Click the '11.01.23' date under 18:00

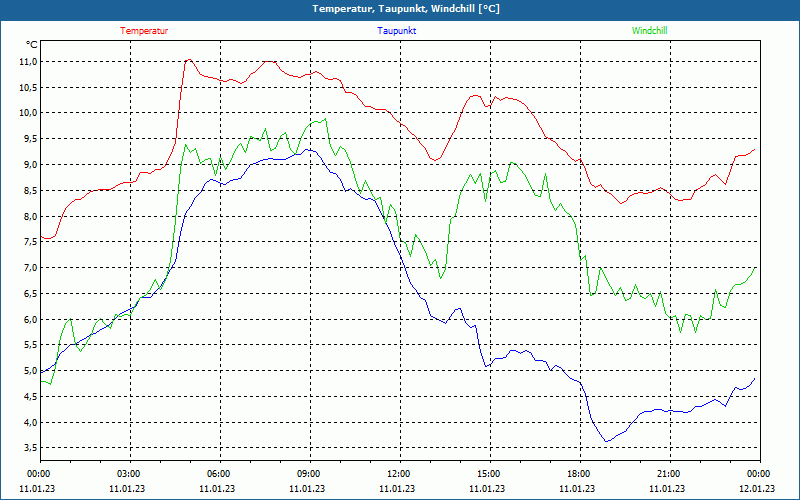point(577,488)
